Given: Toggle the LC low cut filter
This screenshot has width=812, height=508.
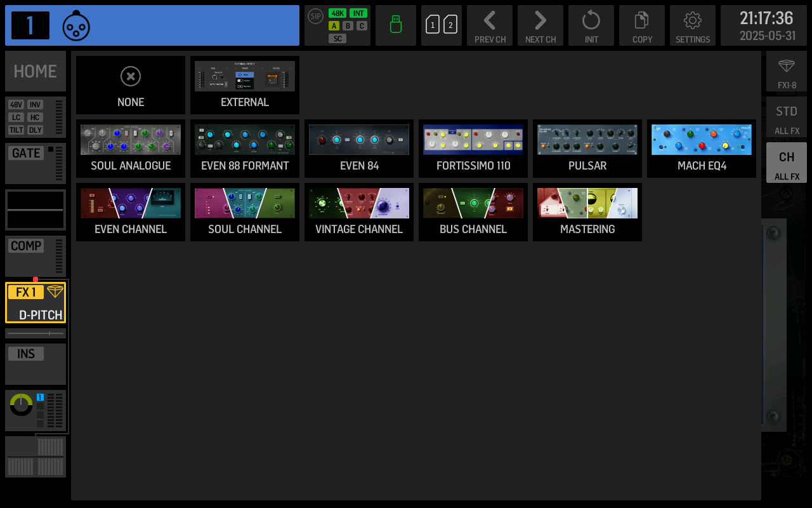Looking at the screenshot, I should pos(16,117).
